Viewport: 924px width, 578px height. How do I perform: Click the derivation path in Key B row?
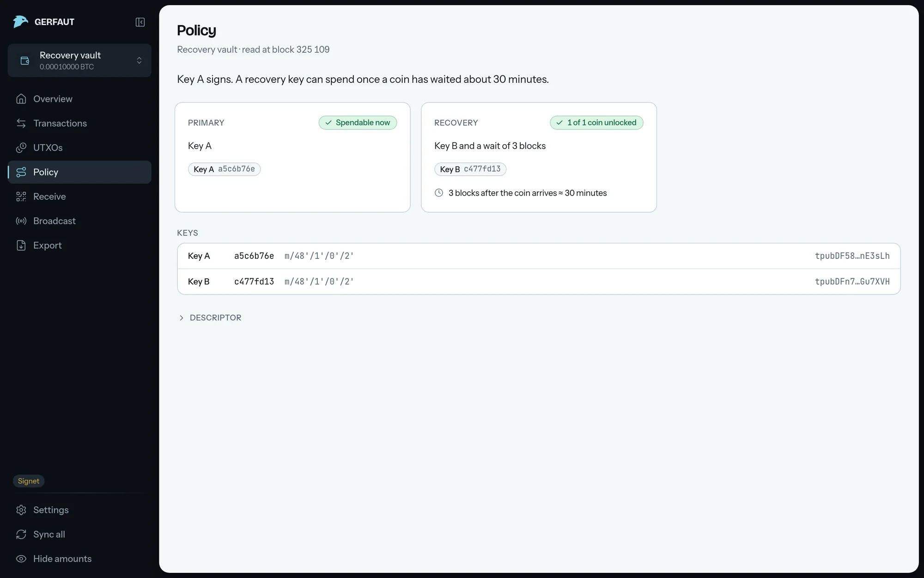(x=319, y=282)
